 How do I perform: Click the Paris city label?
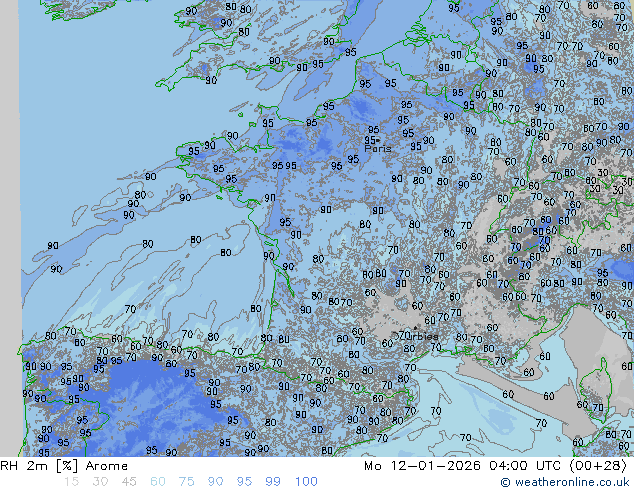tap(378, 149)
